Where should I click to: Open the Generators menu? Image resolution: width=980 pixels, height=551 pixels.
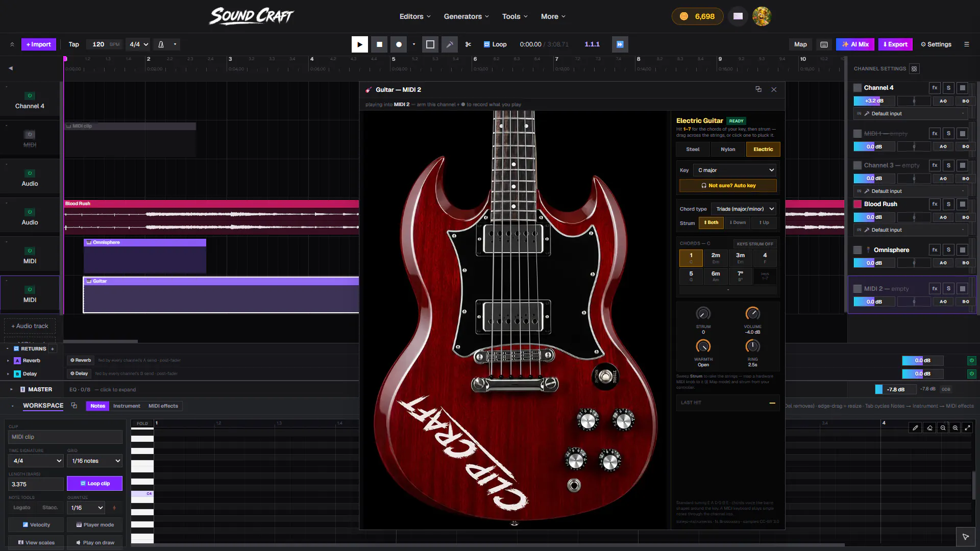pyautogui.click(x=466, y=16)
